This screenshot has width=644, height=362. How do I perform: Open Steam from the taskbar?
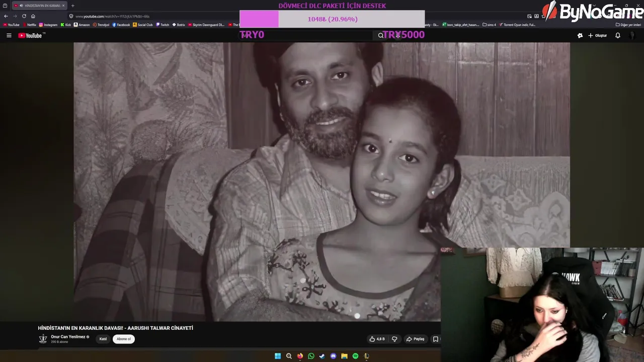pos(322,356)
